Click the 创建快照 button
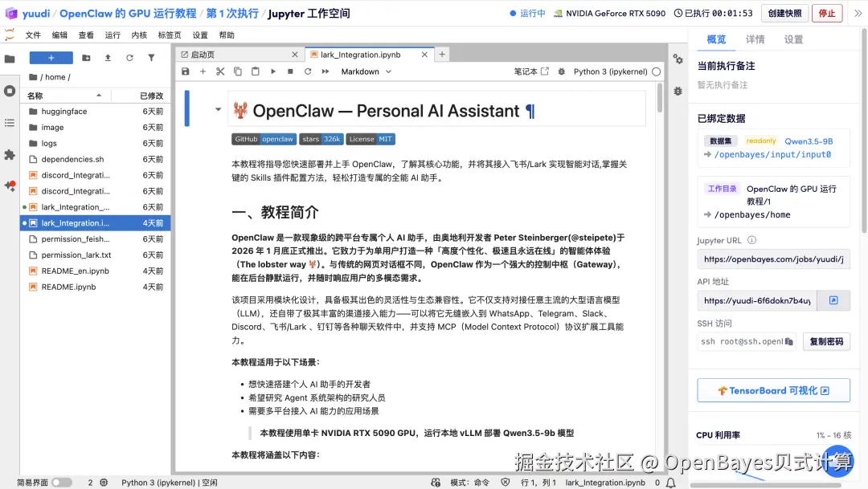Viewport: 868px width, 489px height. [x=785, y=14]
